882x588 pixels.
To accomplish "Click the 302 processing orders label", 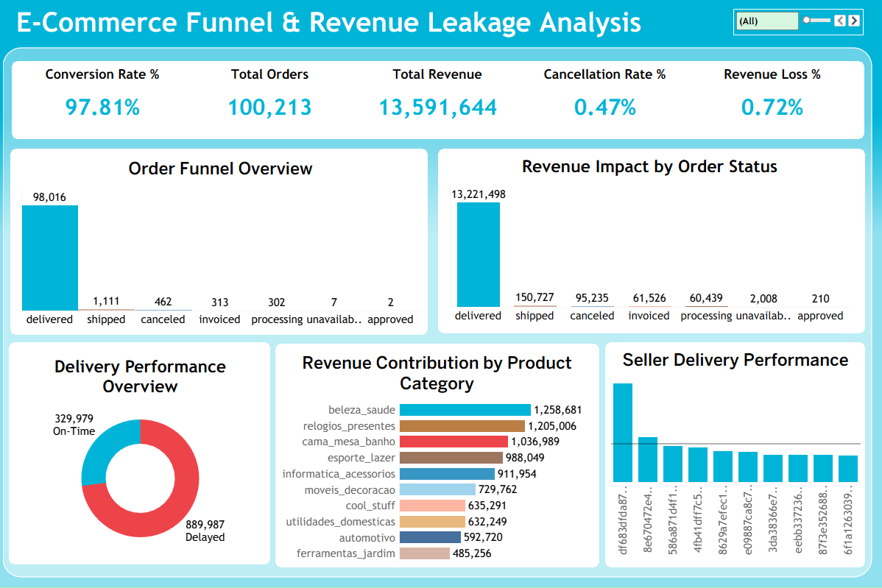I will pos(276,302).
